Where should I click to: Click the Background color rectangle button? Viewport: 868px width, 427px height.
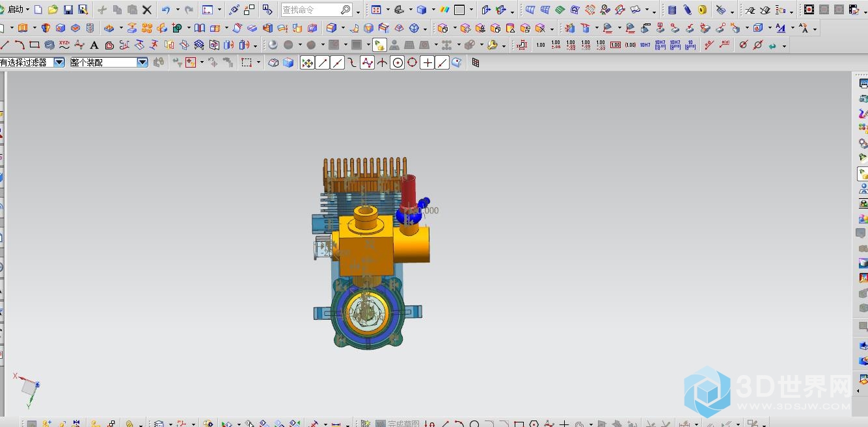tap(459, 10)
